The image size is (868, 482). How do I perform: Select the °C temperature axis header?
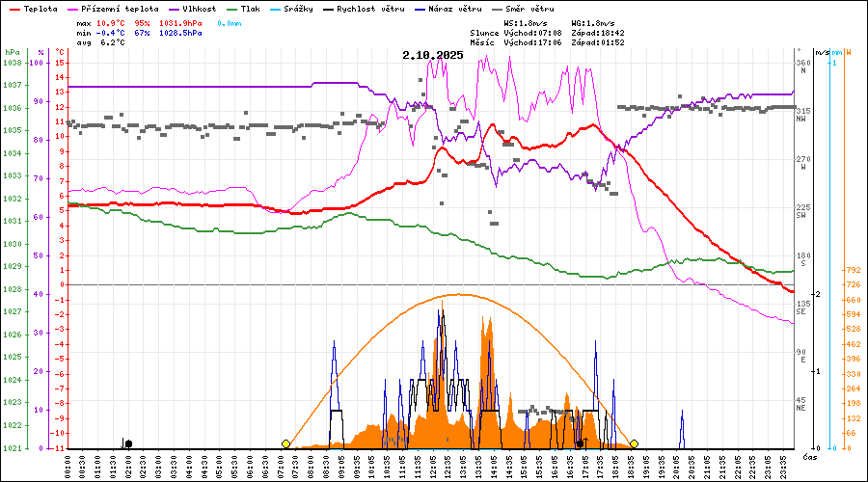[61, 52]
